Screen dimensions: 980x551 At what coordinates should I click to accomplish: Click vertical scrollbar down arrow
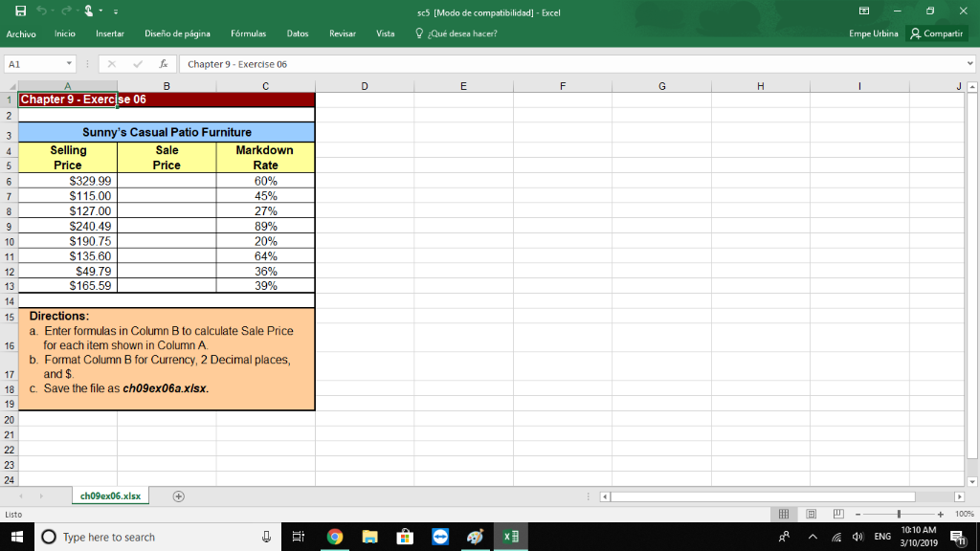coord(972,482)
